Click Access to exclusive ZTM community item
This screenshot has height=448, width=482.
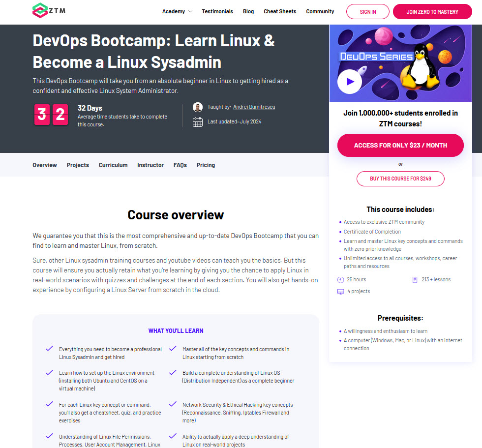(384, 222)
